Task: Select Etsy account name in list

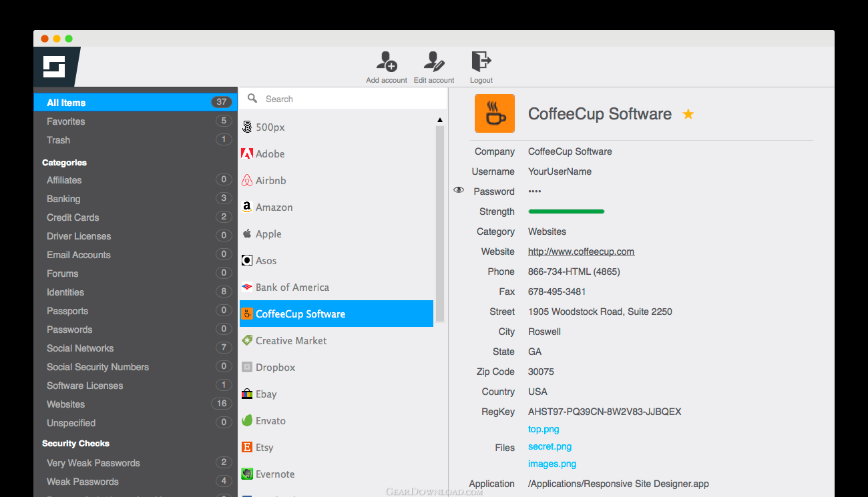Action: tap(264, 448)
